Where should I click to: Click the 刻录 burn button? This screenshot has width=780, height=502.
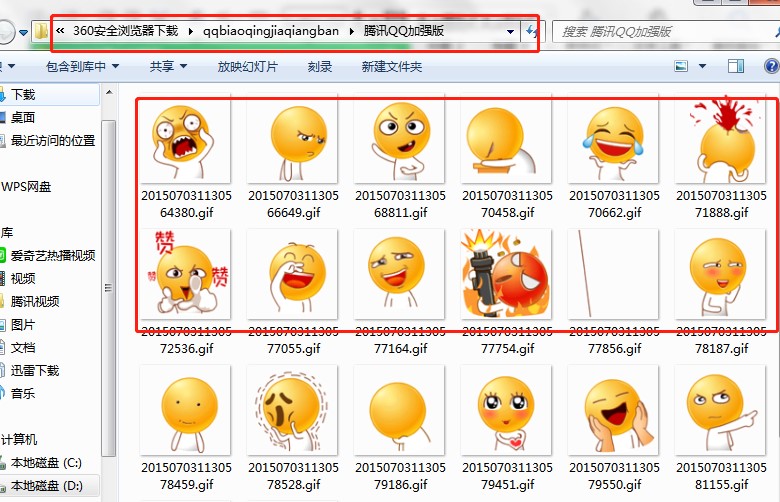(x=319, y=66)
